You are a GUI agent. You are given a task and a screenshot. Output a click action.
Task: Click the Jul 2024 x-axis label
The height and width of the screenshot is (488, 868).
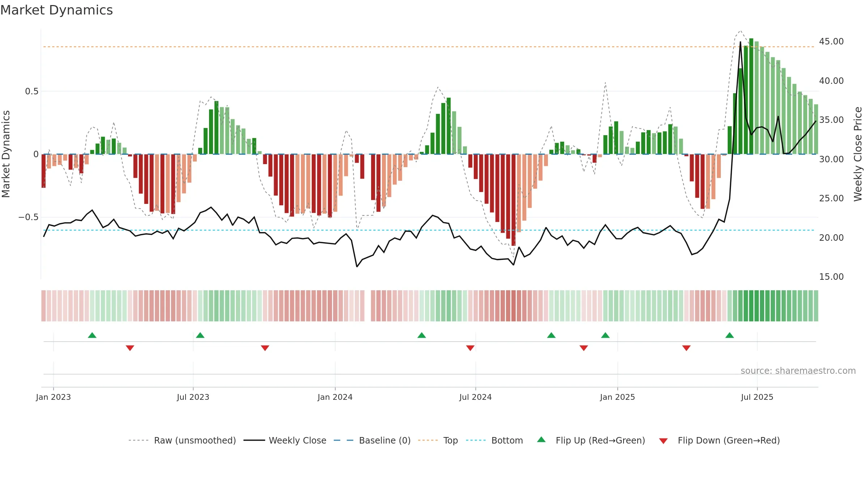click(476, 397)
